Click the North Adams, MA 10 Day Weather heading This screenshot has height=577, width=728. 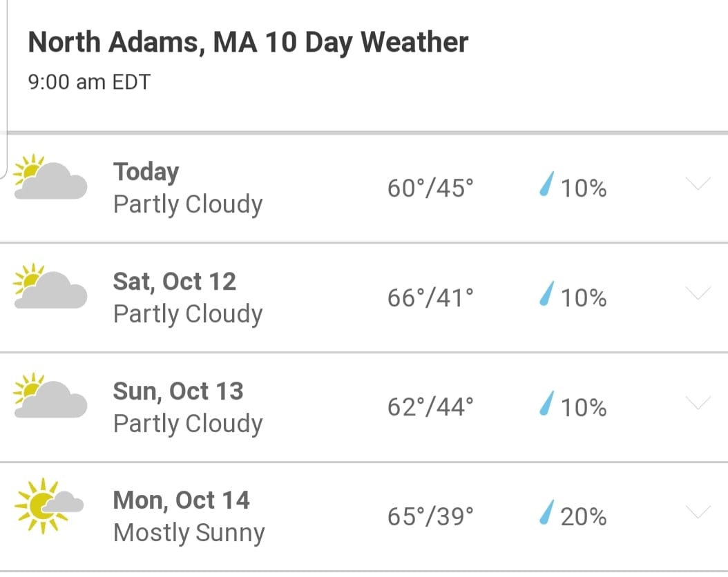pos(248,43)
